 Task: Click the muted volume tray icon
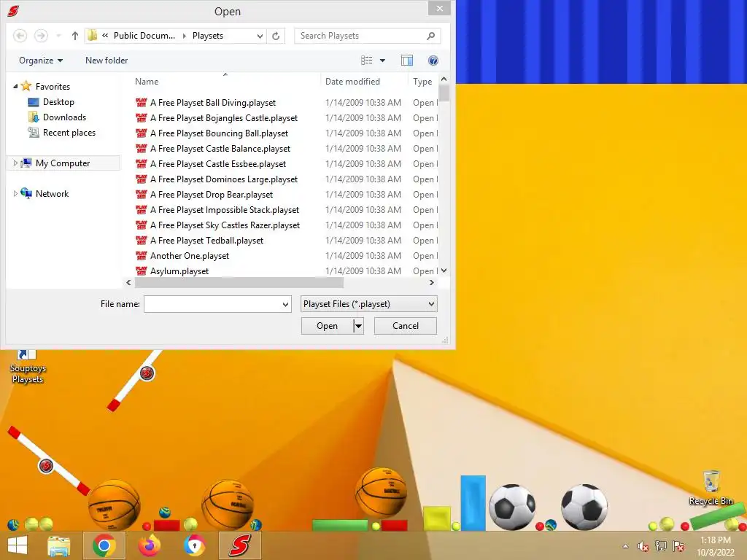643,546
